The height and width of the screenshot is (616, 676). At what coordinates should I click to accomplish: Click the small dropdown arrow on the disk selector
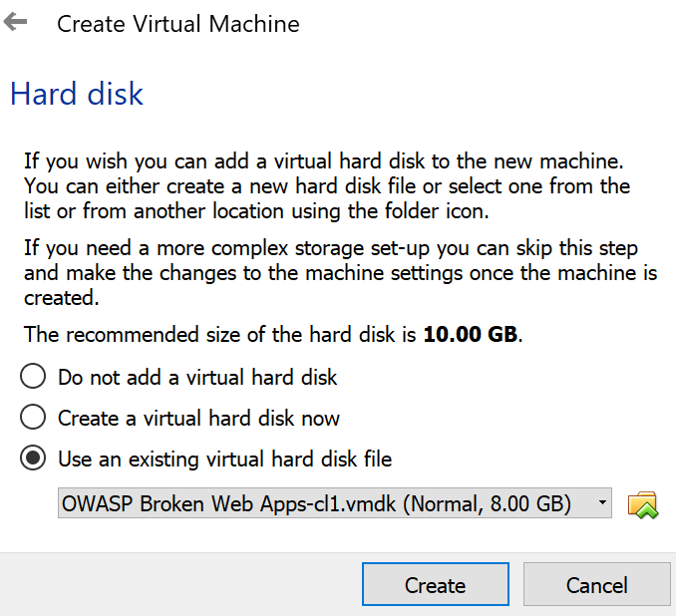tap(602, 504)
